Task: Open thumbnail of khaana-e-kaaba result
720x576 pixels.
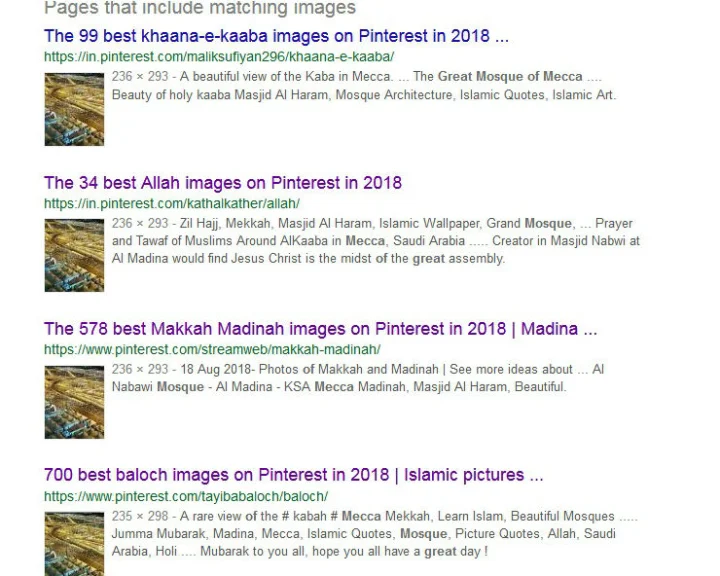Action: tap(74, 109)
